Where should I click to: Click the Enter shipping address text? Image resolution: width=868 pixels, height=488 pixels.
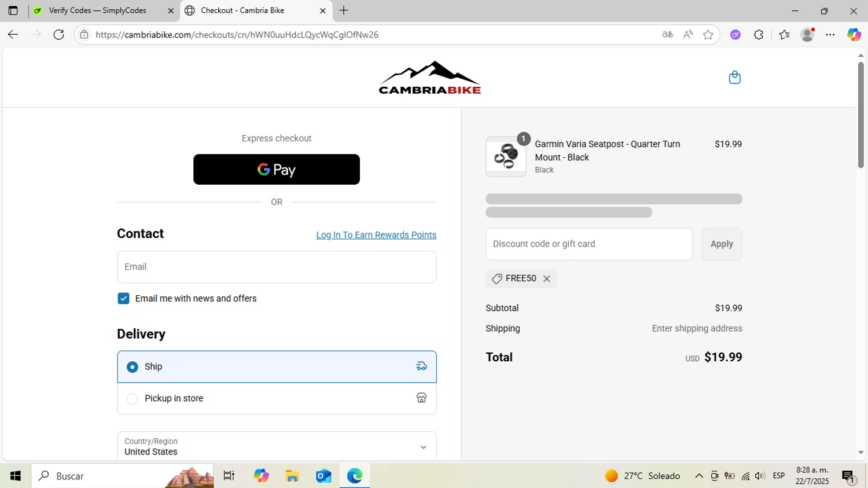(x=697, y=328)
